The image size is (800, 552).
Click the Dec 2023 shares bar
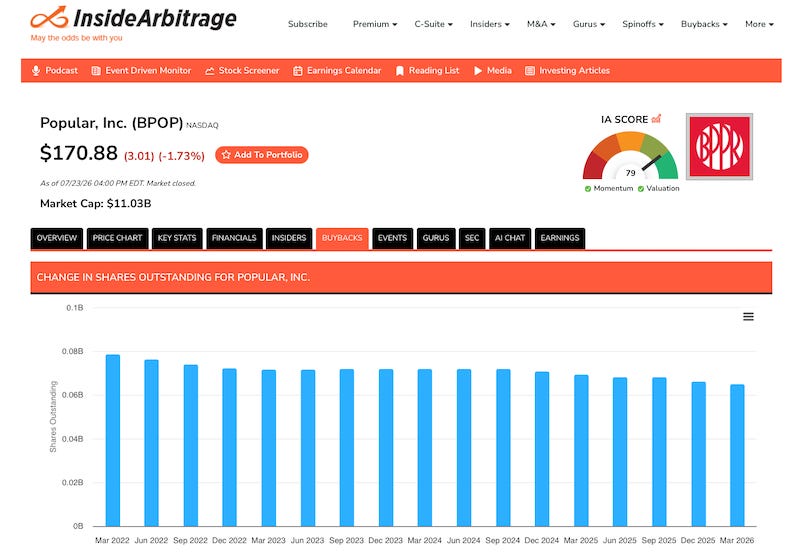point(386,447)
